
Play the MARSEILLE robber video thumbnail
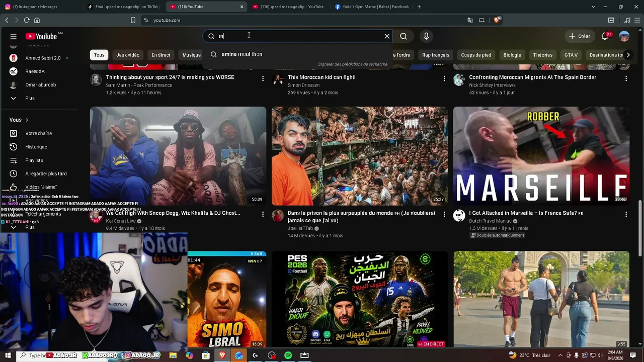point(541,156)
